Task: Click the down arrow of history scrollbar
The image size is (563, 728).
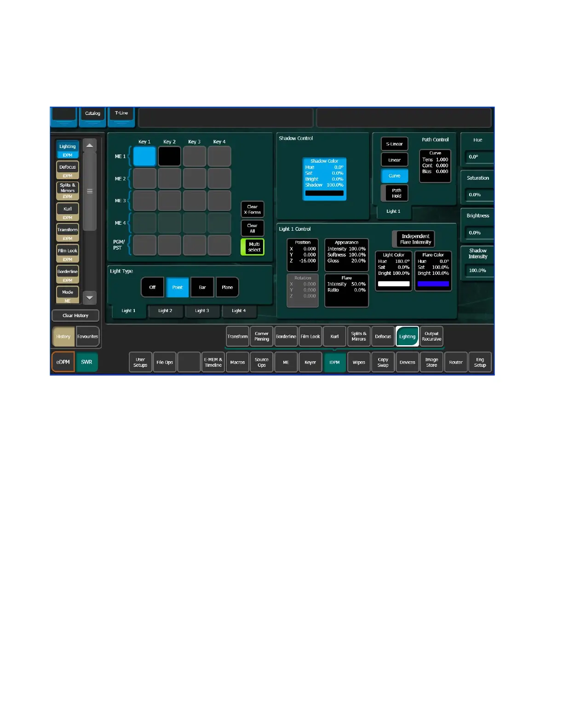Action: [90, 297]
